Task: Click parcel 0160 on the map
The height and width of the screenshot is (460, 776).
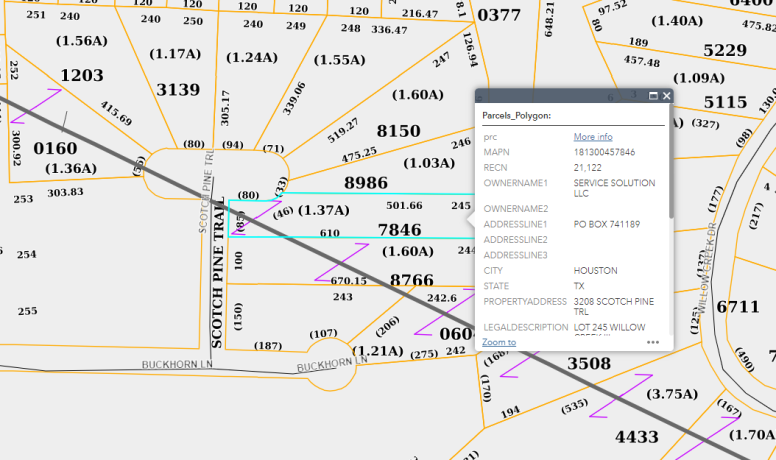Action: [x=55, y=149]
